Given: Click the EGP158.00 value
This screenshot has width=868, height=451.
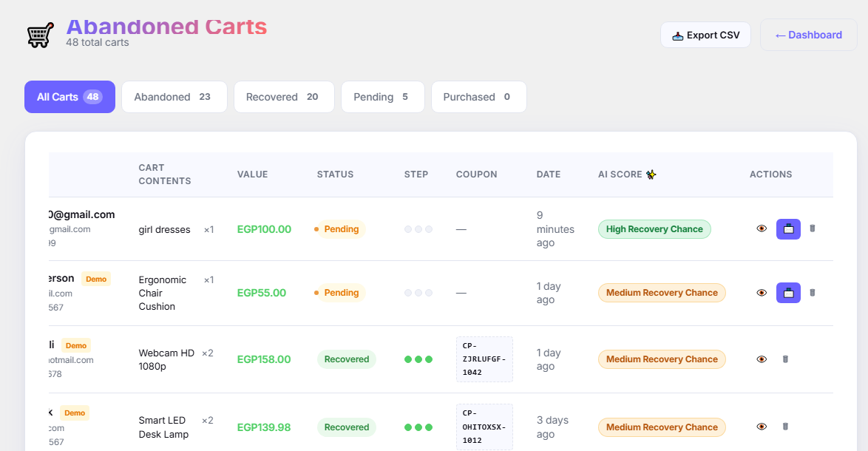Looking at the screenshot, I should tap(263, 359).
